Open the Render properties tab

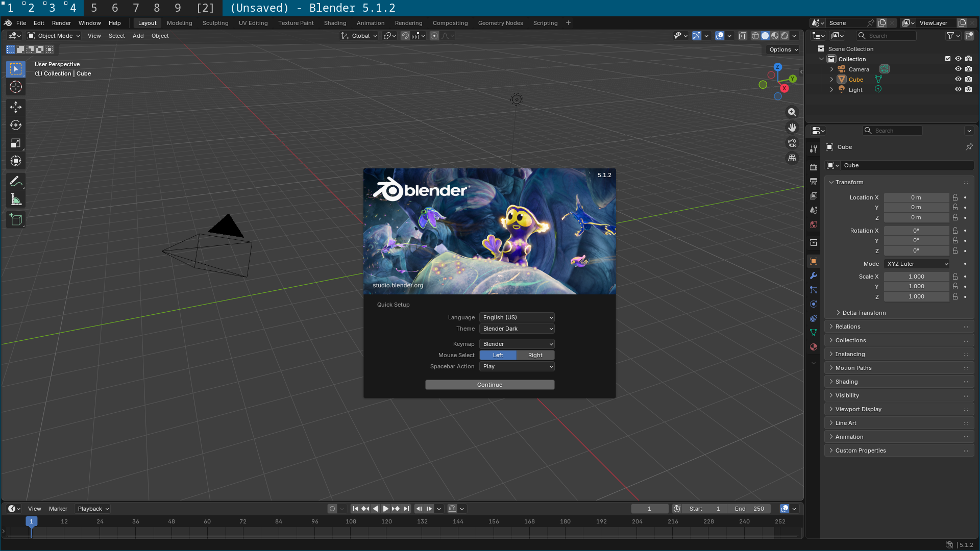[814, 167]
